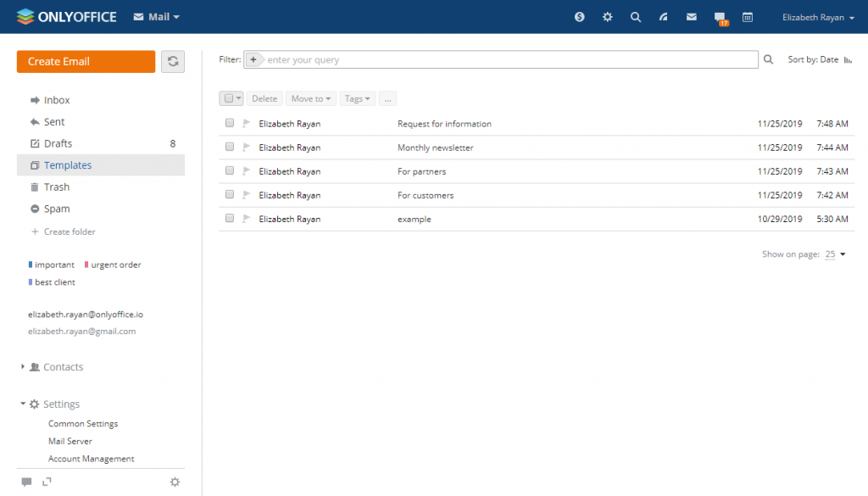
Task: Open Account Management
Action: tap(92, 459)
